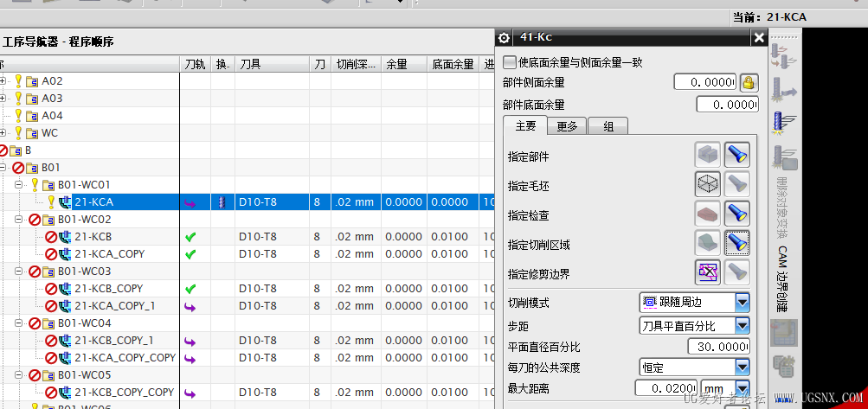Click the lock icon beside 部件侧面余量
This screenshot has height=409, width=868.
tap(749, 83)
